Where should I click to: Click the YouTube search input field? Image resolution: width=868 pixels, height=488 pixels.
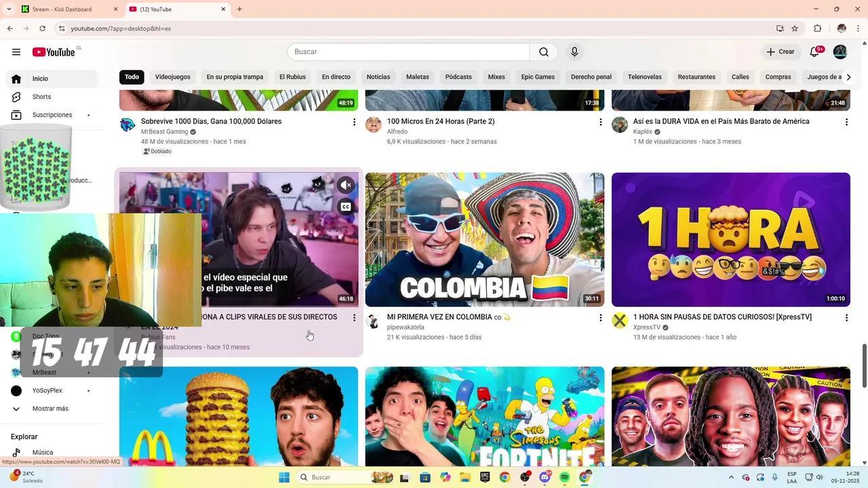(x=408, y=52)
